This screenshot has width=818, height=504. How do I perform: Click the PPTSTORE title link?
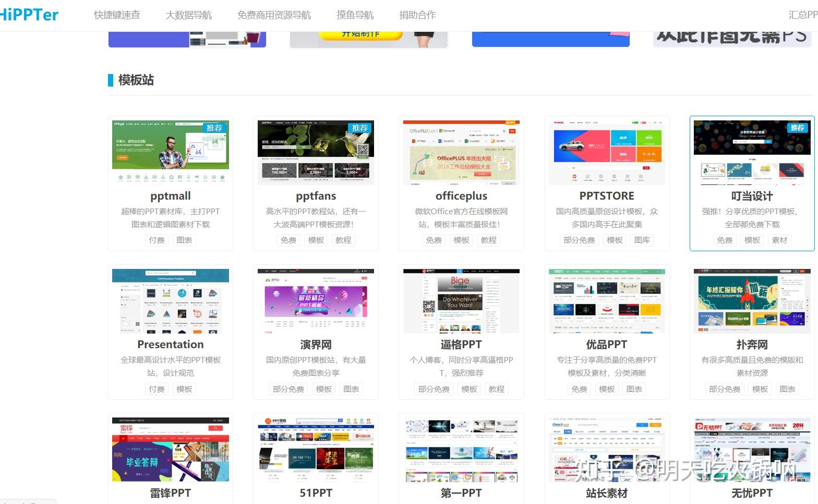(x=607, y=196)
